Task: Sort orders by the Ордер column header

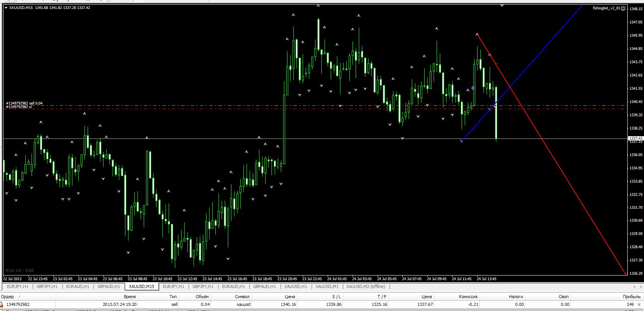Action: pos(28,297)
